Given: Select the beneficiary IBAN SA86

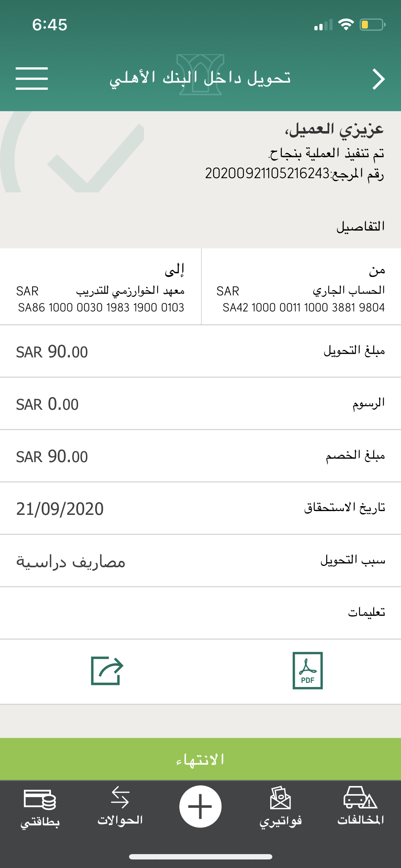Looking at the screenshot, I should [101, 308].
